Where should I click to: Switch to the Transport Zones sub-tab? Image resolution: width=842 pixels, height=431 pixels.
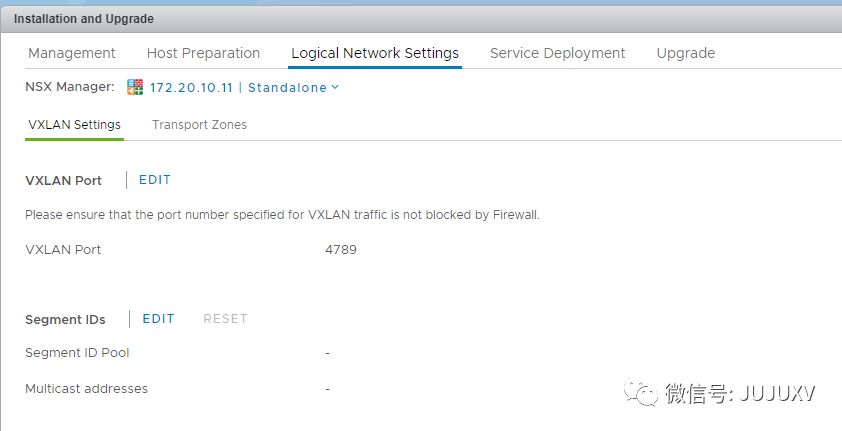pyautogui.click(x=199, y=125)
